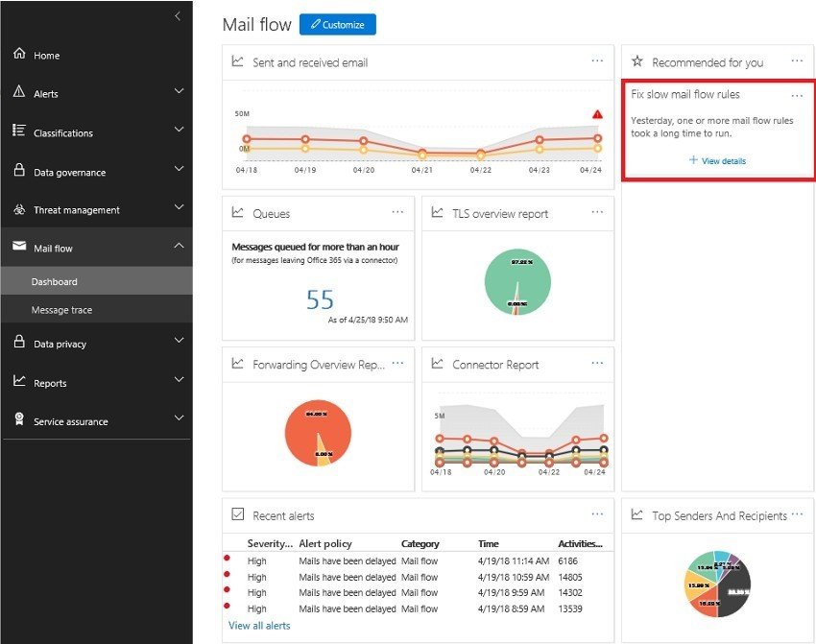Viewport: 816px width, 644px height.
Task: Click the Recommended for you star icon
Action: [x=637, y=61]
